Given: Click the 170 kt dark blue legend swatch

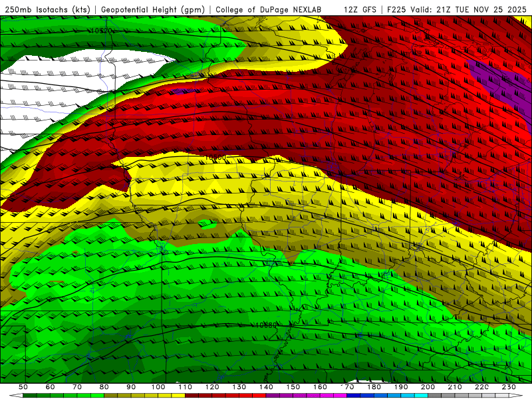Looking at the screenshot, I should tap(354, 396).
